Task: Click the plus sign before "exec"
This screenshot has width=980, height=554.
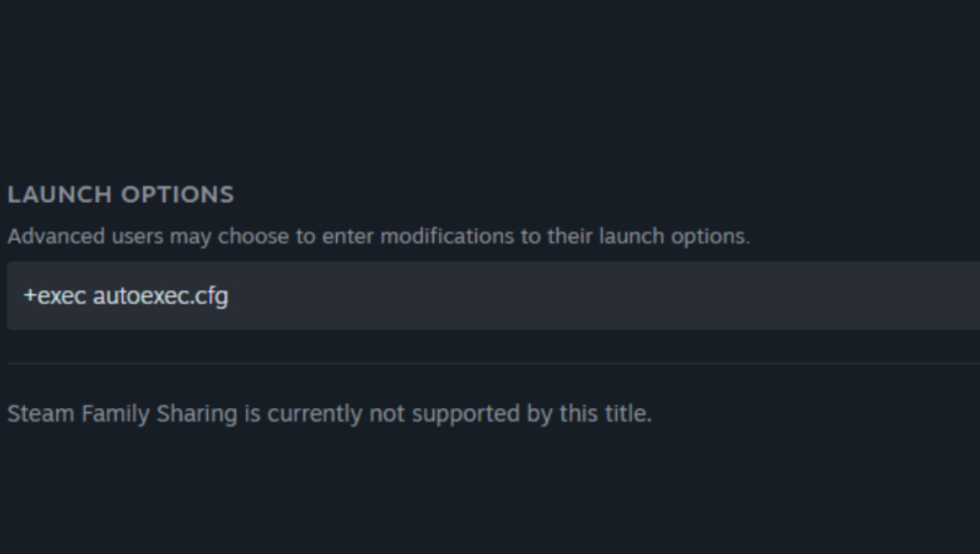Action: pos(30,297)
